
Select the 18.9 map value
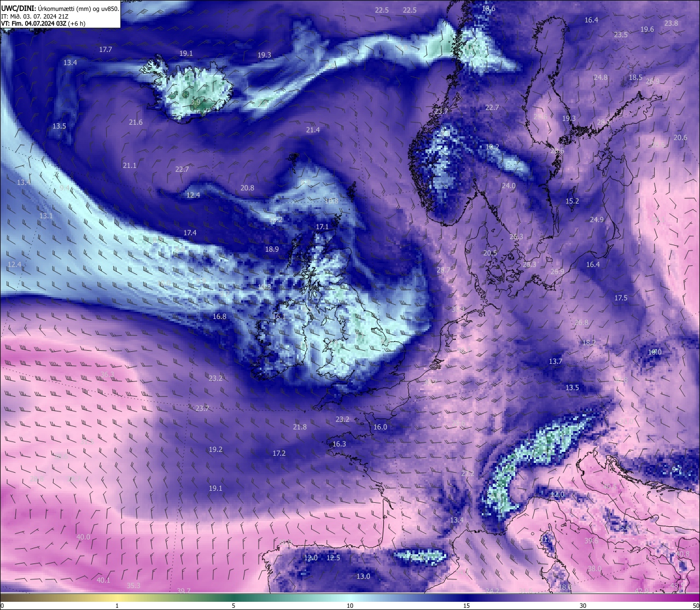coord(272,249)
